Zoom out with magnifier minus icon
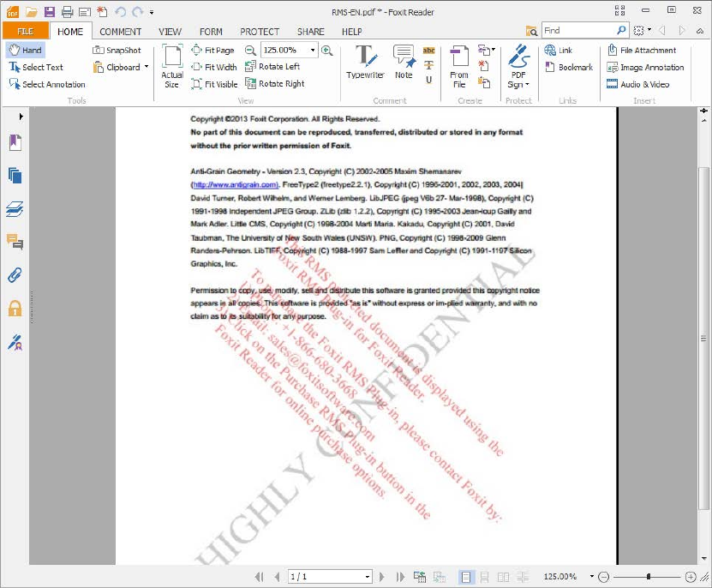 tap(250, 50)
